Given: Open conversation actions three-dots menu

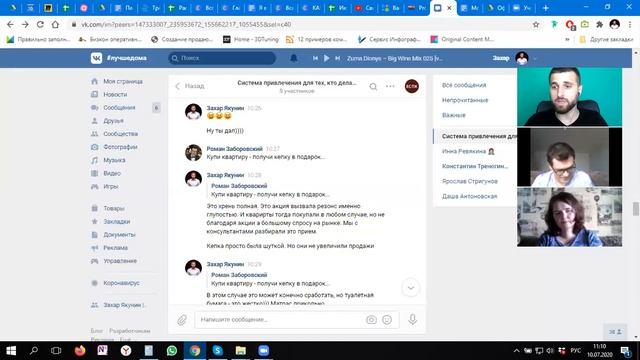Looking at the screenshot, I should 390,87.
